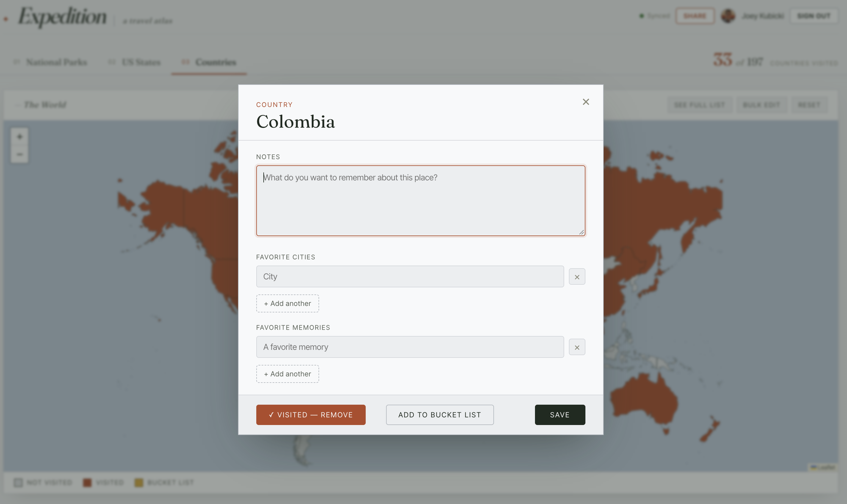Viewport: 847px width, 504px height.
Task: Focus the City input field
Action: click(x=410, y=277)
